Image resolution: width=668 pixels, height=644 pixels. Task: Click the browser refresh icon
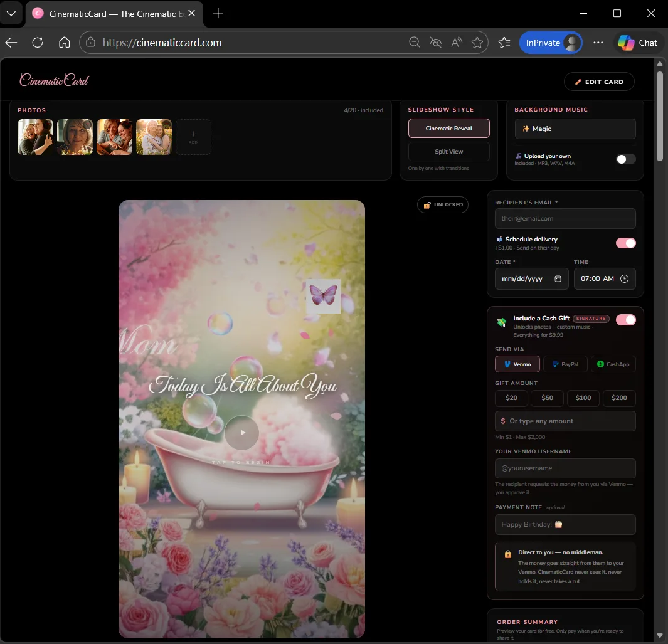point(38,43)
